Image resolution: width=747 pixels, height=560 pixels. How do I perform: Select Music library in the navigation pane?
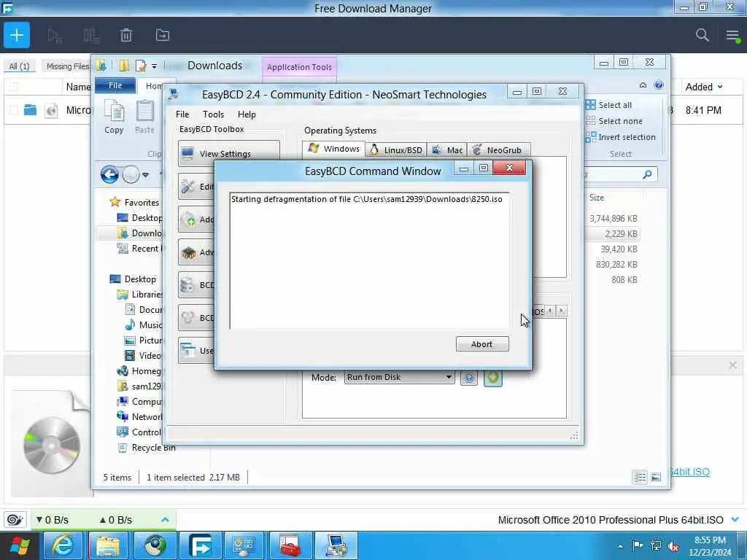pos(144,324)
